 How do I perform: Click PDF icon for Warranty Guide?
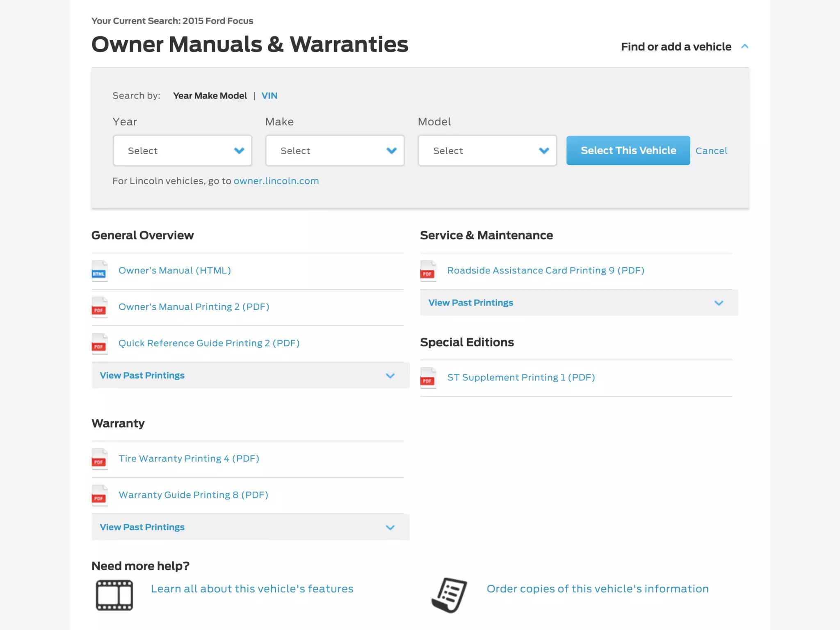click(x=99, y=495)
